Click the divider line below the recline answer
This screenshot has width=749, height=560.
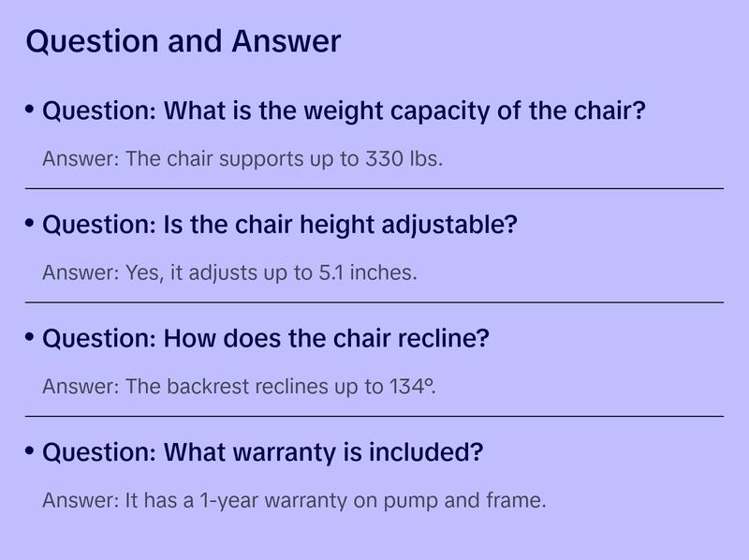coord(374,416)
